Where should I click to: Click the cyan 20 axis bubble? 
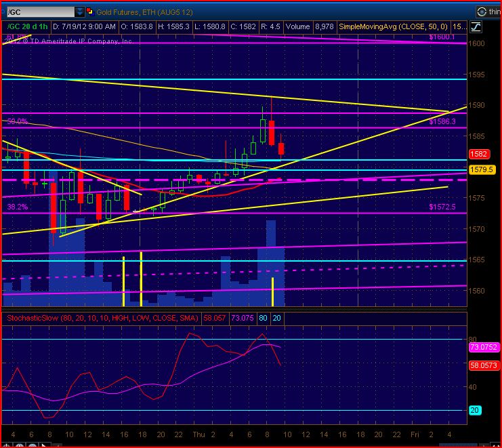(x=475, y=410)
